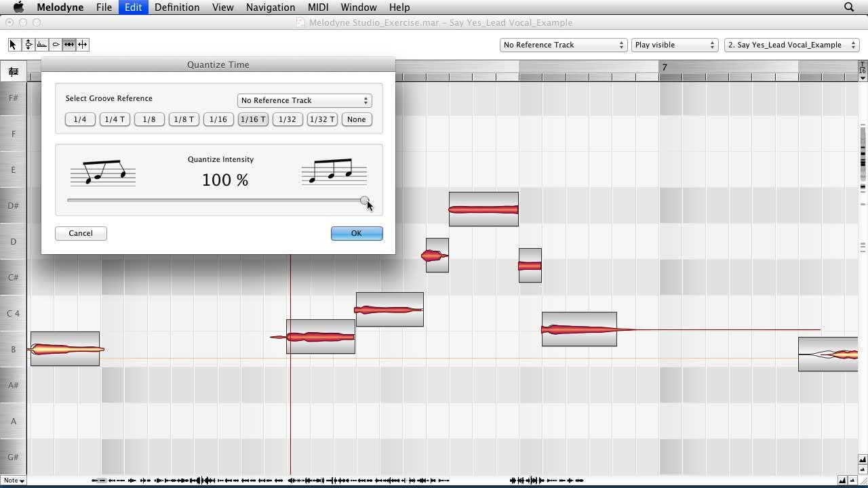
Task: Open the Melodyne application menu
Action: (x=60, y=7)
